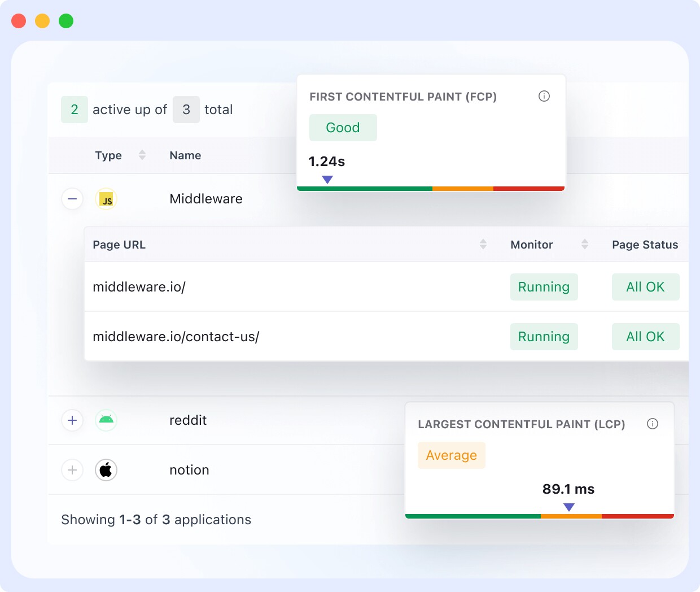Collapse the Middleware application row
700x592 pixels.
[72, 199]
